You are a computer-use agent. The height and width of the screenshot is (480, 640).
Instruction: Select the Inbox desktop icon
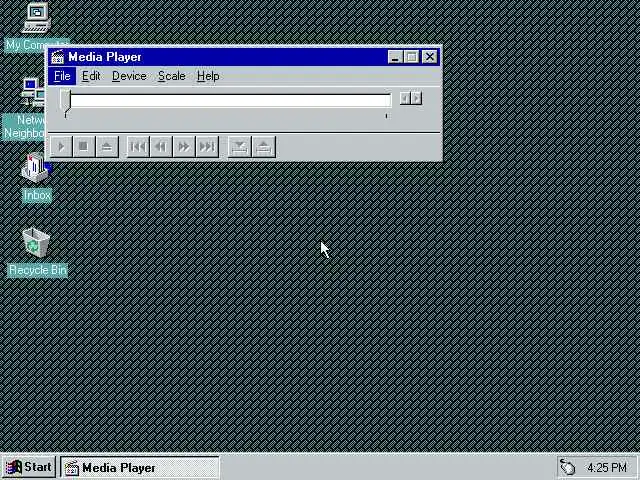point(37,178)
